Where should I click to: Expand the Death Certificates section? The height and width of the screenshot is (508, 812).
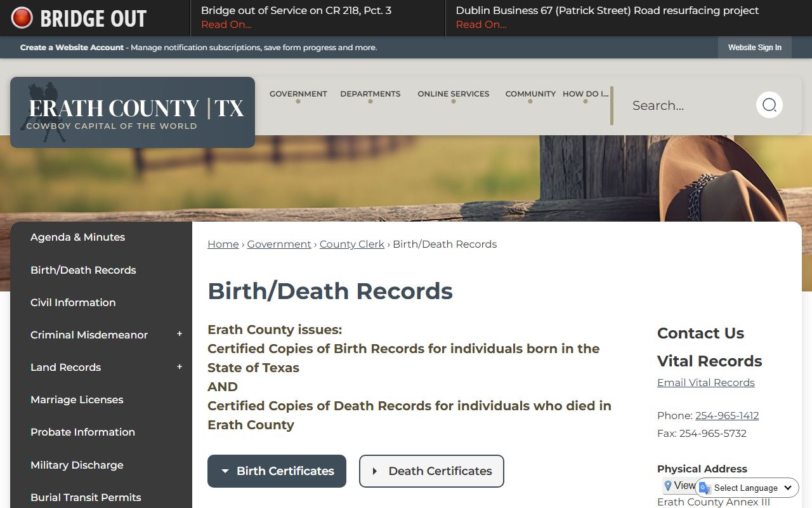(x=431, y=471)
